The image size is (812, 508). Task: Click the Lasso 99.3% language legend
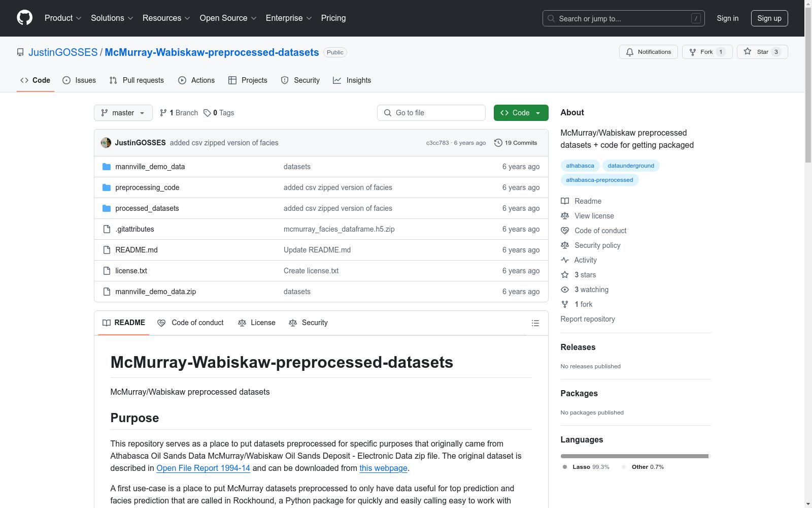coord(586,467)
